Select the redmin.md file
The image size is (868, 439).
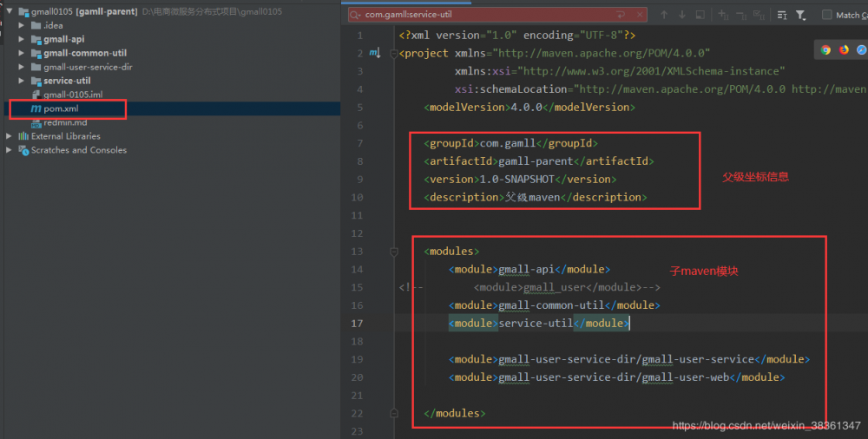pos(66,122)
